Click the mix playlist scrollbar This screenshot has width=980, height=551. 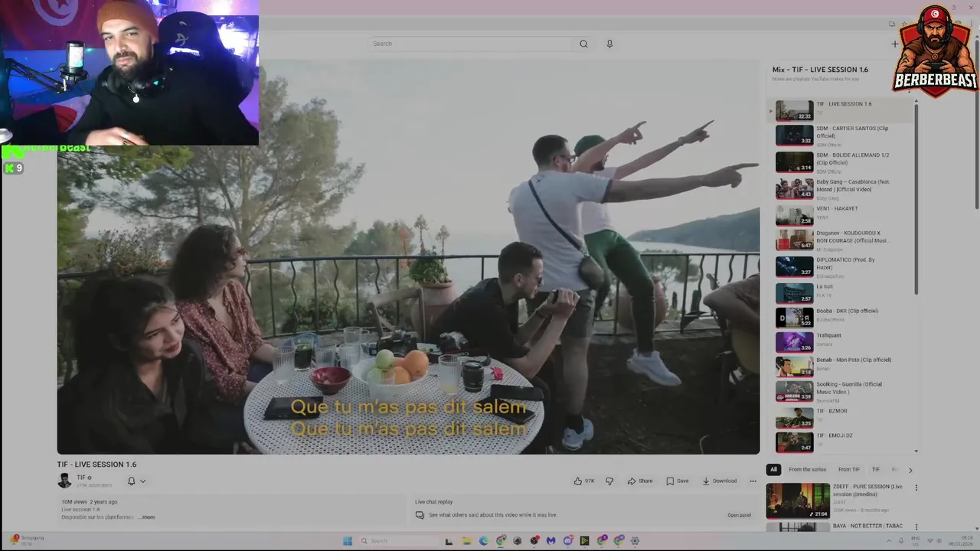[916, 197]
